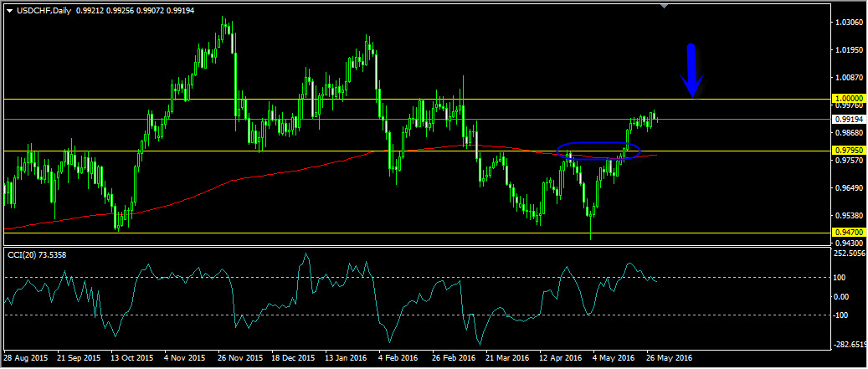Click the 252.5056 CCI scale maximum

[850, 254]
